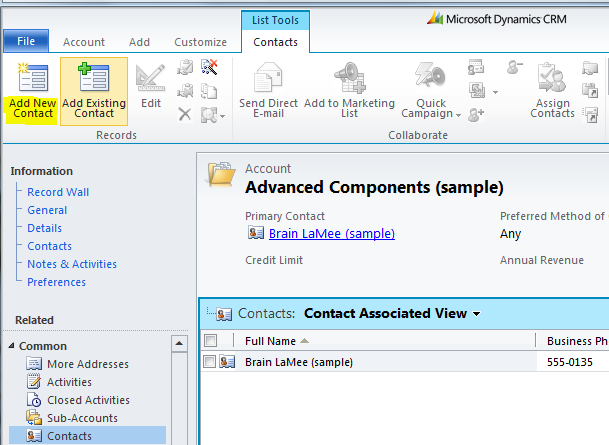609x445 pixels.
Task: Switch to the Customize ribbon tab
Action: click(200, 42)
